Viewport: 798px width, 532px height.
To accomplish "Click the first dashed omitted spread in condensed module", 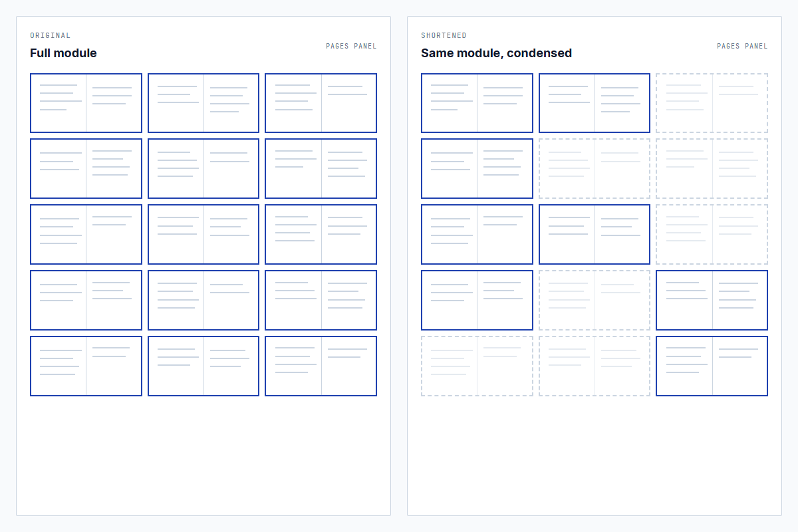I will [712, 102].
